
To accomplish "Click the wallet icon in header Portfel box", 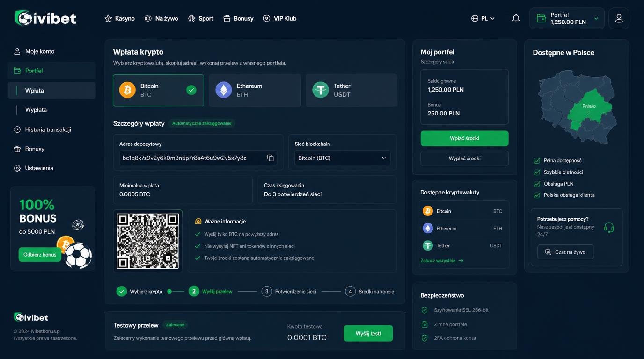I will pos(541,19).
